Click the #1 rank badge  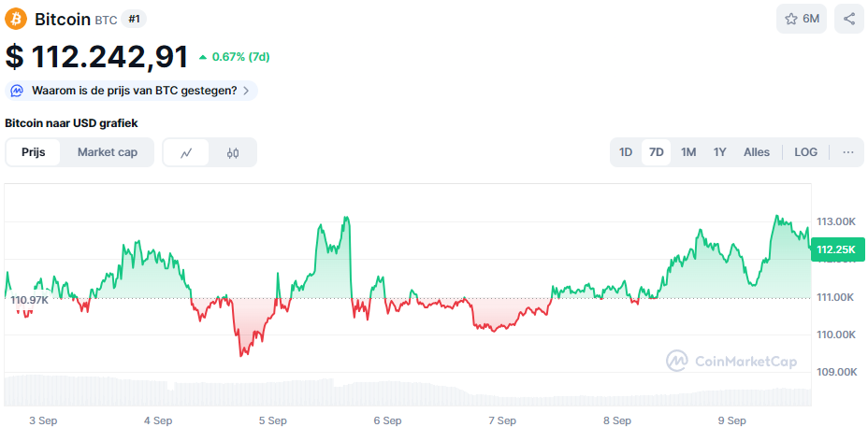coord(134,20)
